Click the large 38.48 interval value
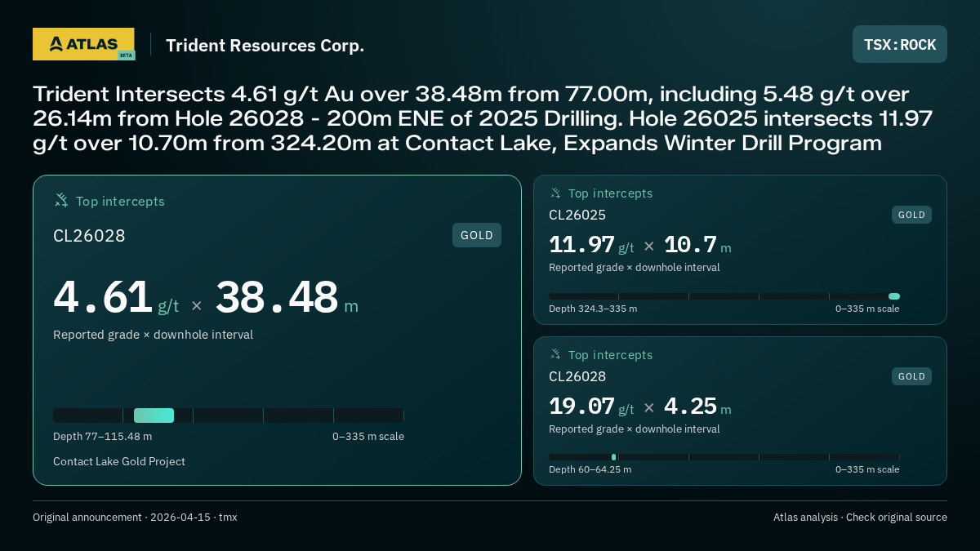 277,297
